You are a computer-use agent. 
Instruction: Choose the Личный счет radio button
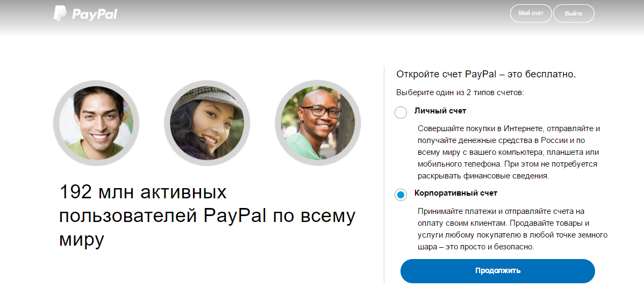pyautogui.click(x=400, y=112)
